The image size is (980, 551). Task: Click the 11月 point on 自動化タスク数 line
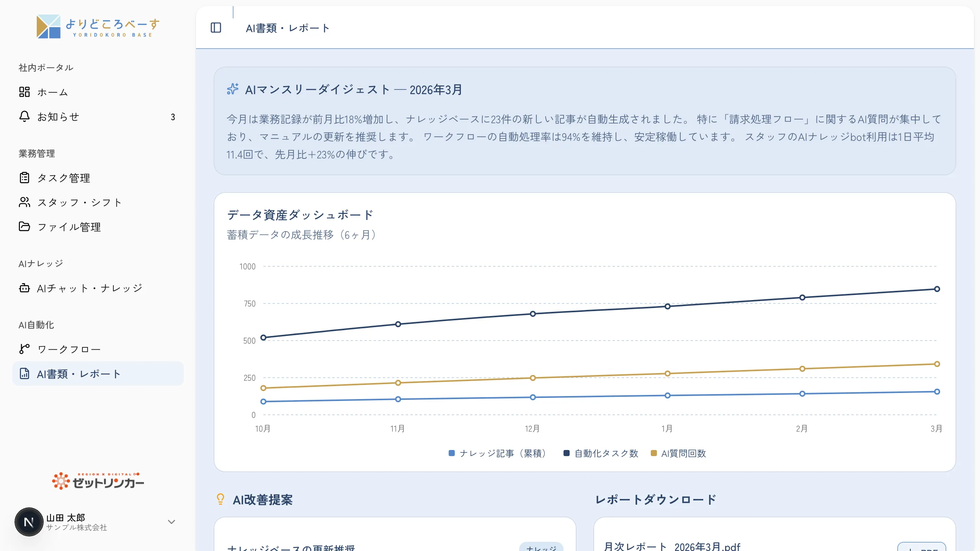click(x=398, y=324)
